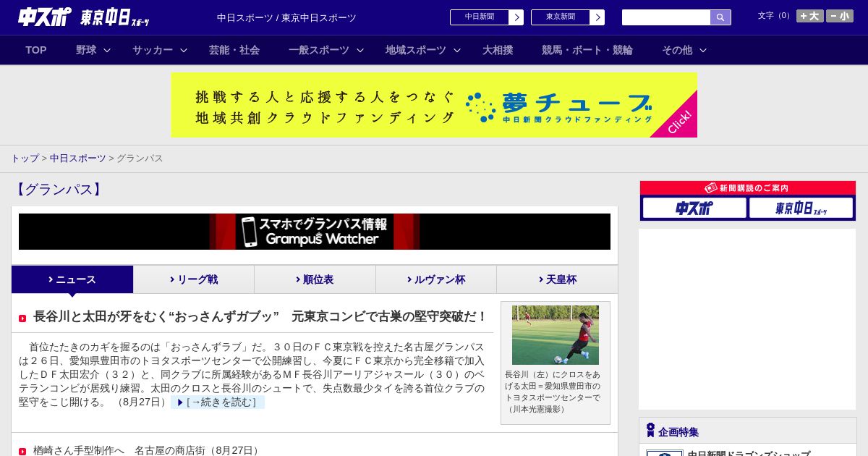The width and height of the screenshot is (868, 456).
Task: Click the 東京中日スポーツ logo in header
Action: coord(115,17)
